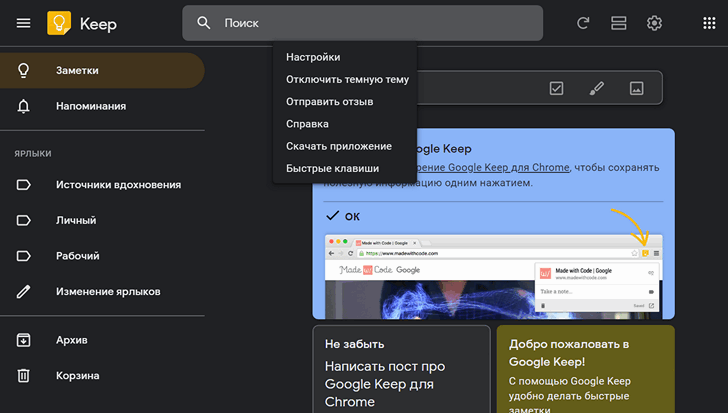Follow the Google Keep для Chrome link
Viewport: 728px width, 413px height.
(x=493, y=168)
